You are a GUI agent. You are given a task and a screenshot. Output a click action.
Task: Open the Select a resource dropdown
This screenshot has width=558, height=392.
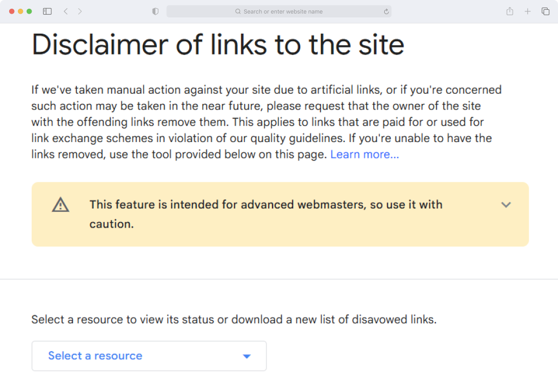click(149, 356)
